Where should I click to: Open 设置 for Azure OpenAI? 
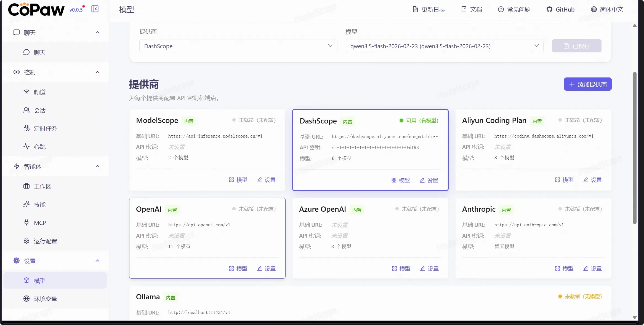click(x=429, y=268)
